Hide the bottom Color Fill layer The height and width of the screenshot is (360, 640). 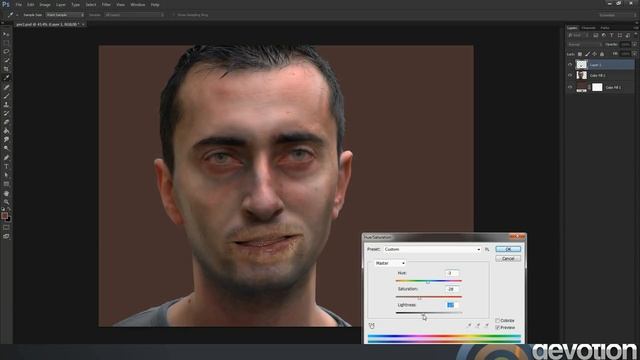point(570,87)
